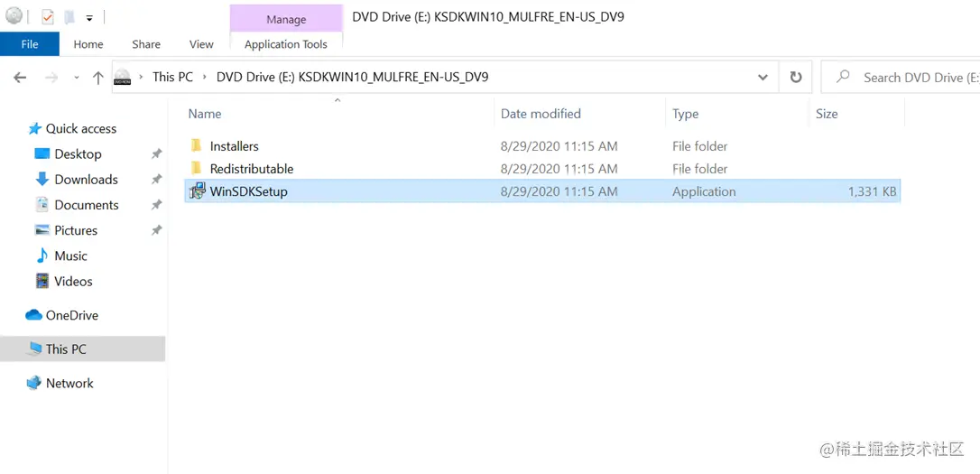Image resolution: width=980 pixels, height=474 pixels.
Task: Open Desktop in the navigation pane
Action: click(78, 153)
